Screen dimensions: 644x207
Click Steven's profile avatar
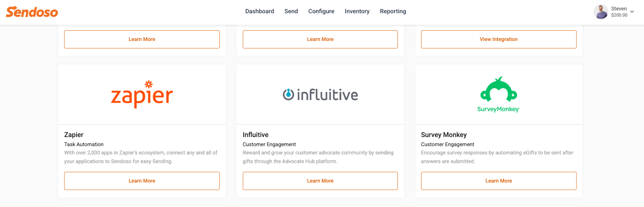coord(601,12)
